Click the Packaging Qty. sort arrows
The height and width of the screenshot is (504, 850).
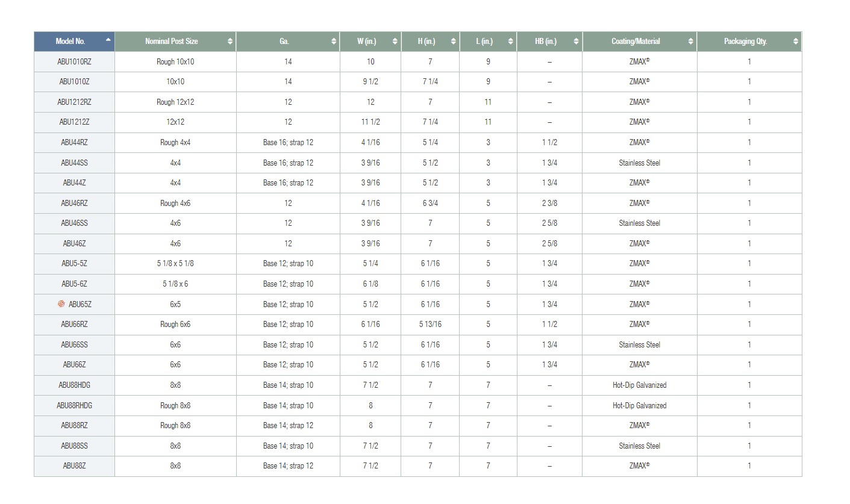pos(795,42)
